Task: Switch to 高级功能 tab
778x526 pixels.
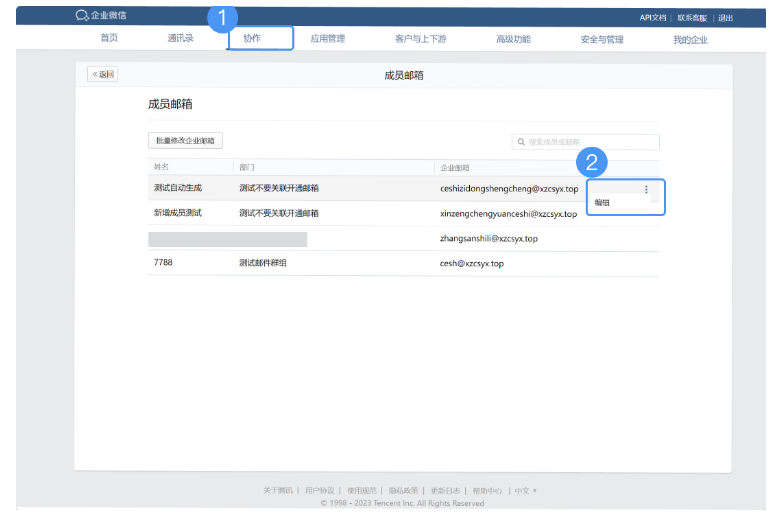Action: pyautogui.click(x=513, y=39)
